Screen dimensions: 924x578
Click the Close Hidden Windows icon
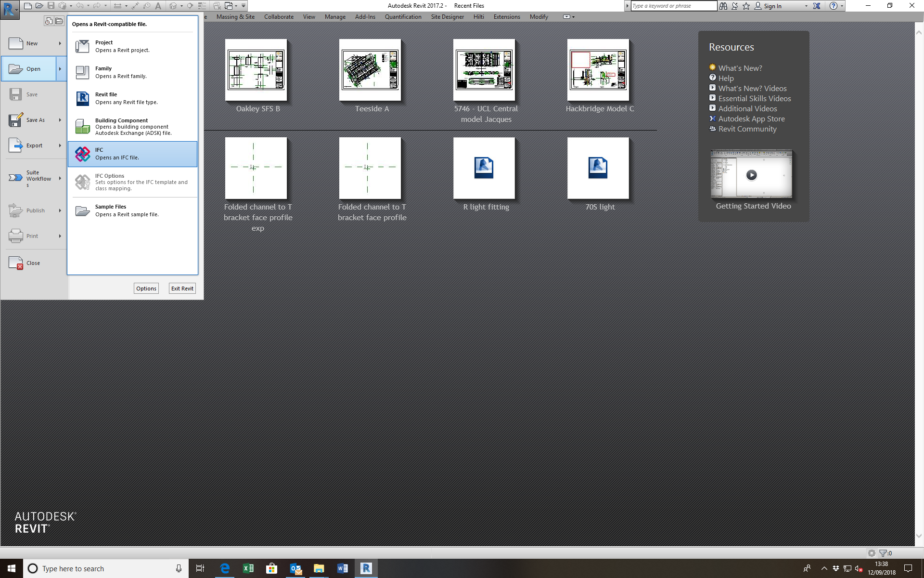[x=217, y=6]
